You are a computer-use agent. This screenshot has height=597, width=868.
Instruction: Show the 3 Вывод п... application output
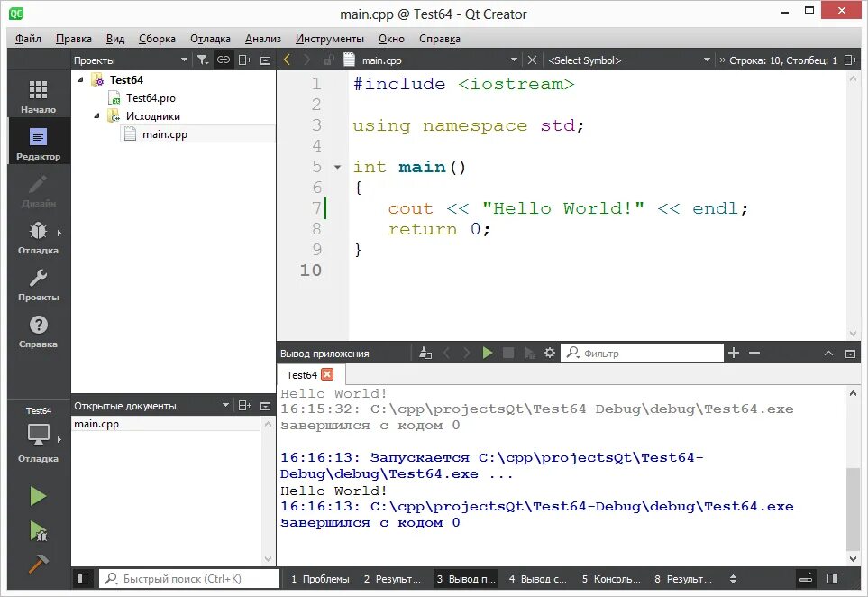pyautogui.click(x=466, y=579)
